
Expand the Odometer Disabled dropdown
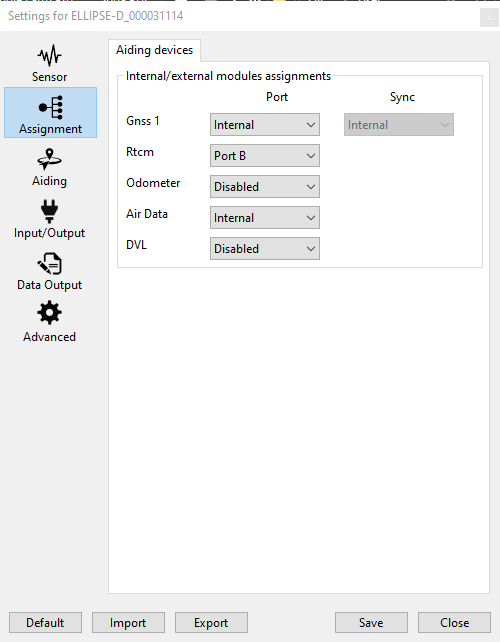(265, 187)
